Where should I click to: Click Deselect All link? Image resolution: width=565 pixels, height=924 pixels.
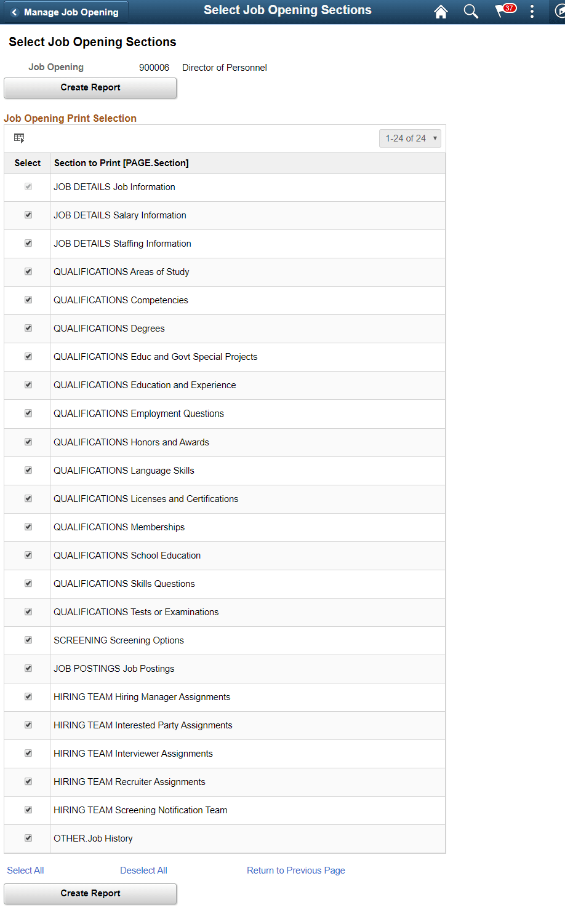[x=143, y=870]
